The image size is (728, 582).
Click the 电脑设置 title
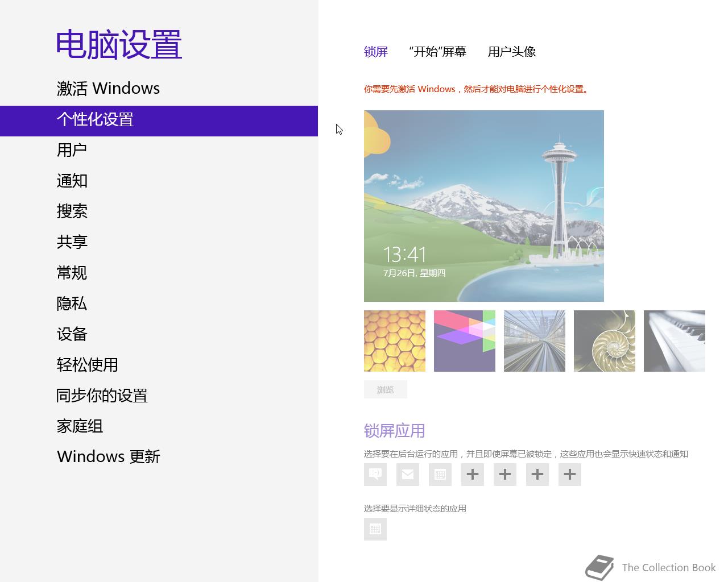pos(119,45)
